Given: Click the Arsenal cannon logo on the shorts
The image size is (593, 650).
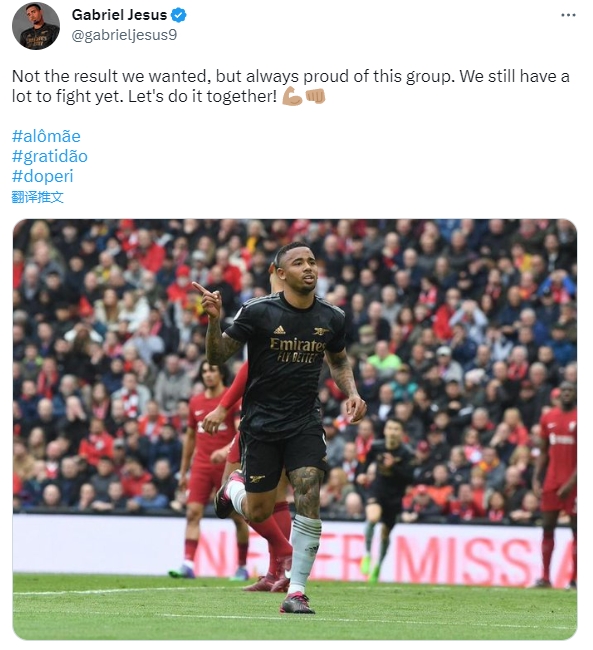Looking at the screenshot, I should [257, 479].
